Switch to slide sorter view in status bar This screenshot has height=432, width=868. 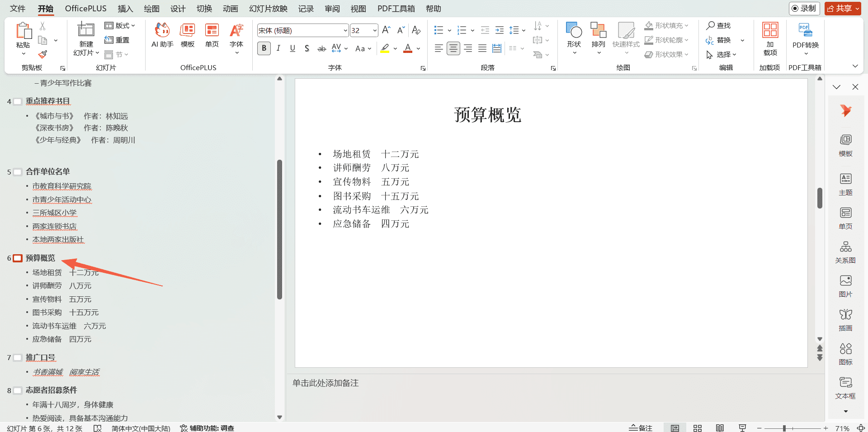click(x=698, y=428)
